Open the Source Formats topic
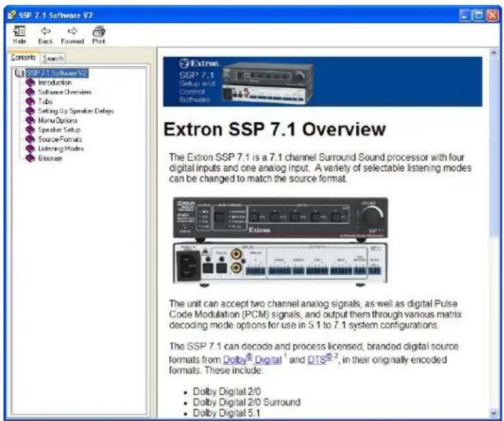The width and height of the screenshot is (504, 421). point(60,139)
